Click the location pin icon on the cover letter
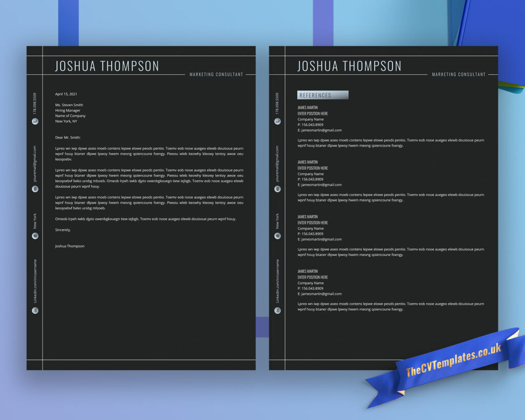The height and width of the screenshot is (420, 525). 34,236
